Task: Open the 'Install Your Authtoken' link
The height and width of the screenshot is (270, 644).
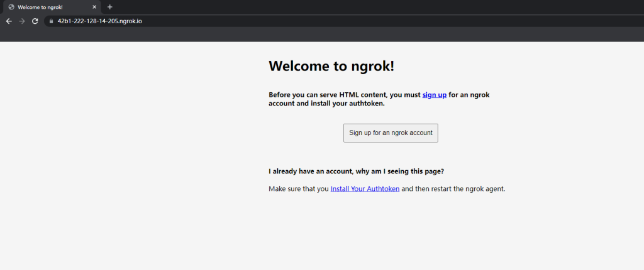Action: click(x=365, y=189)
